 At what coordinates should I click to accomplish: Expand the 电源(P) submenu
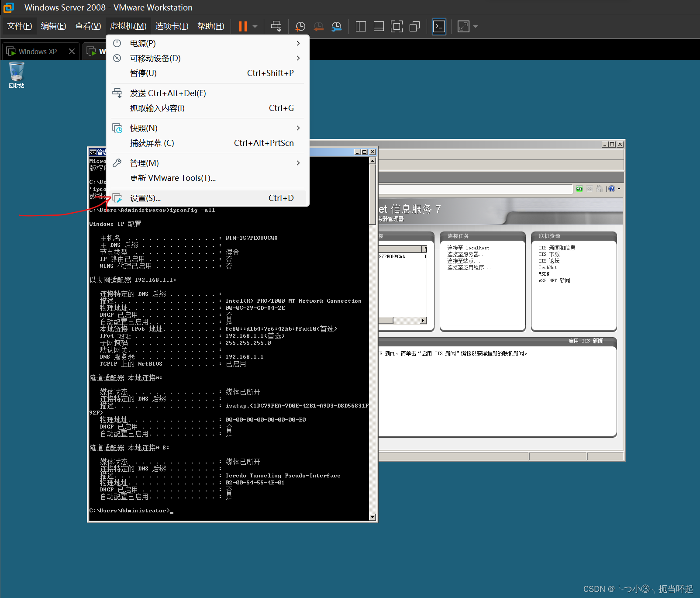point(208,43)
